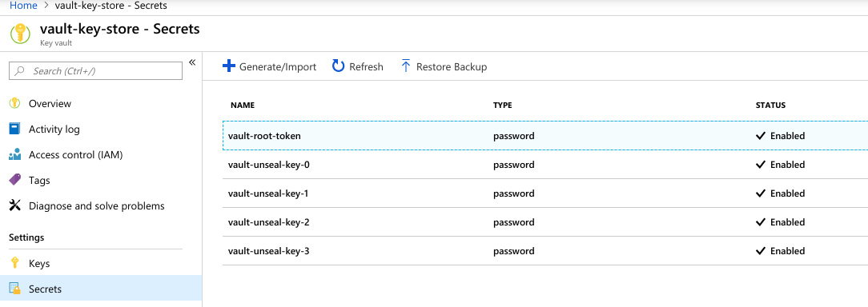The width and height of the screenshot is (868, 307).
Task: Open the Activity log book icon
Action: (x=15, y=129)
